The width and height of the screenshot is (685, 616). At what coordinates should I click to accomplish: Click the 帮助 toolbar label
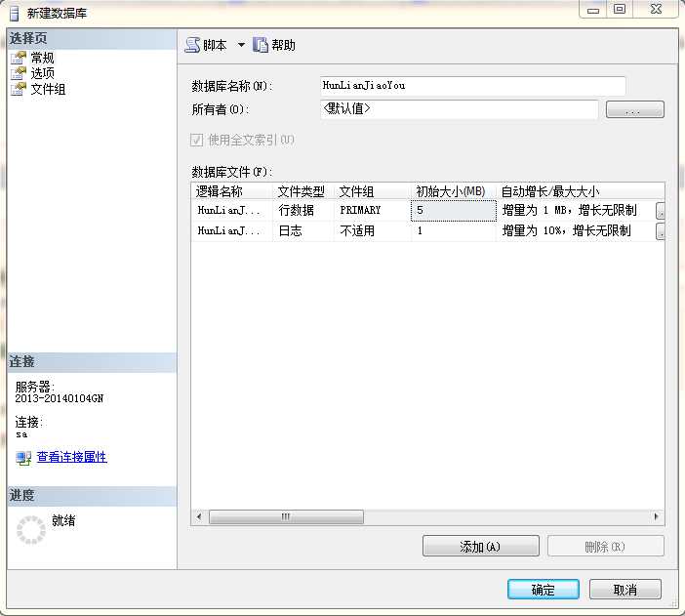[x=284, y=45]
